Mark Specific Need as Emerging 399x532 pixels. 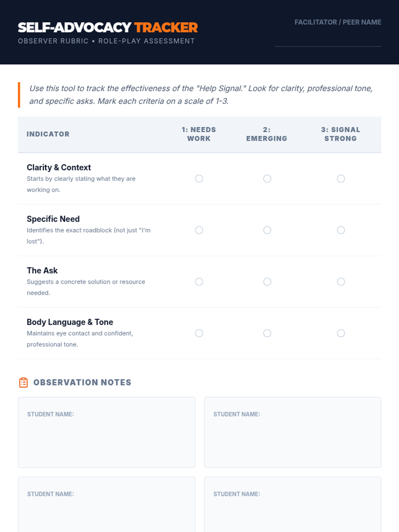[x=267, y=230]
